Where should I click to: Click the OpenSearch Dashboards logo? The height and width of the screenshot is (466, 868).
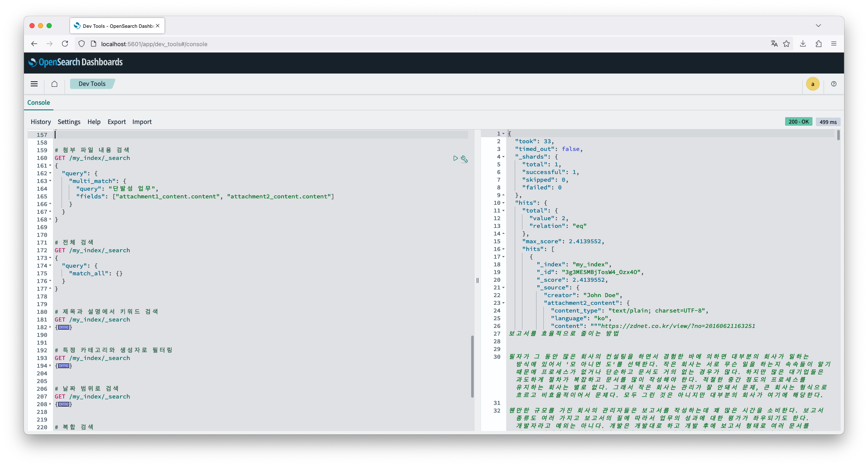(x=76, y=62)
